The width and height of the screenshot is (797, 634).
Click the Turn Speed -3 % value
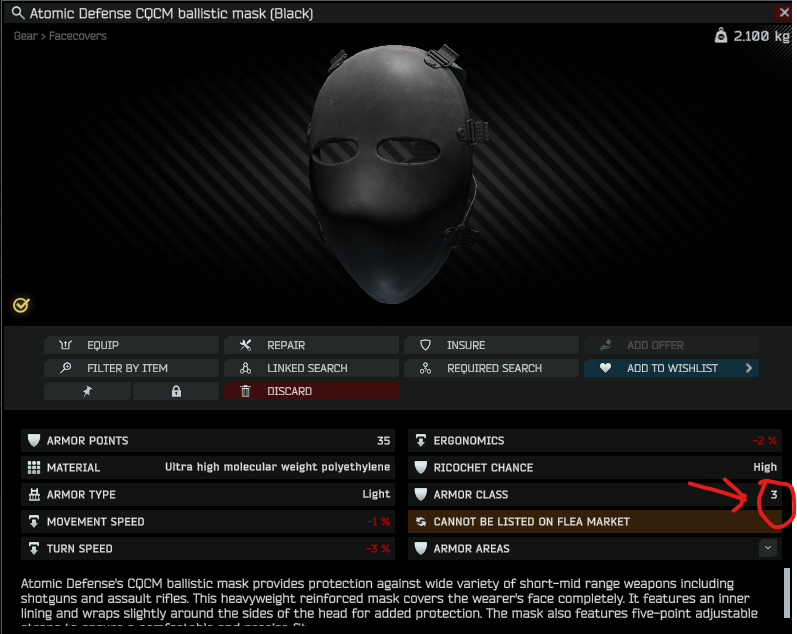click(x=378, y=549)
